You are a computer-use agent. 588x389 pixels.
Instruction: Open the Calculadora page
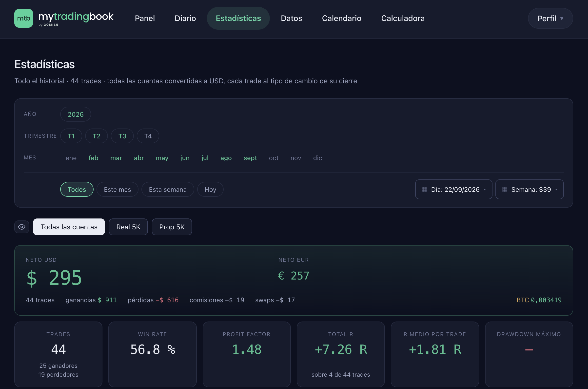(x=403, y=18)
